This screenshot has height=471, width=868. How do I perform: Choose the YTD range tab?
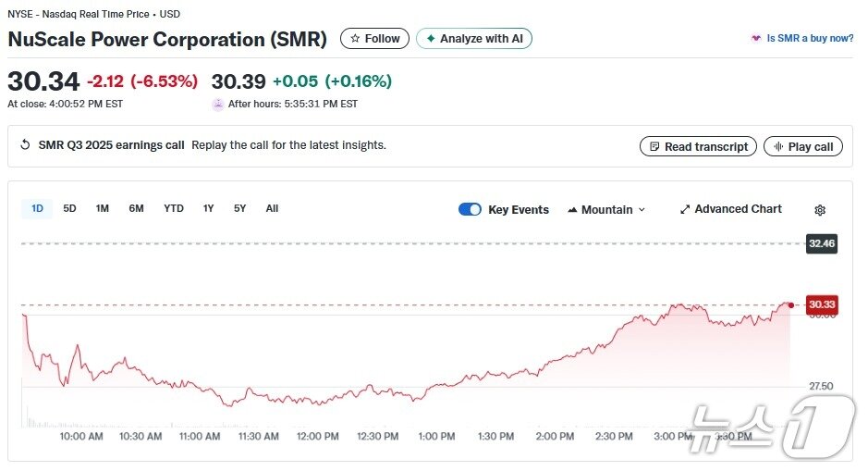pyautogui.click(x=174, y=209)
